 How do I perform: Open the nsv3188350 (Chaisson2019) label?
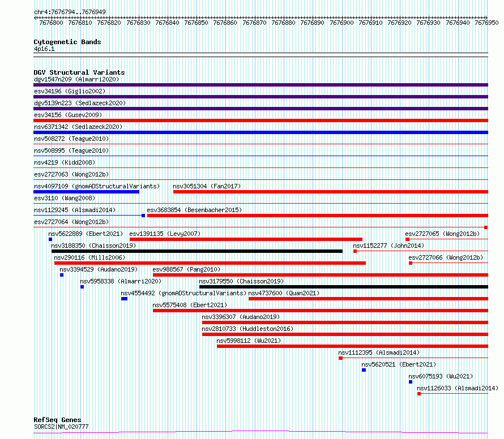[x=93, y=246]
